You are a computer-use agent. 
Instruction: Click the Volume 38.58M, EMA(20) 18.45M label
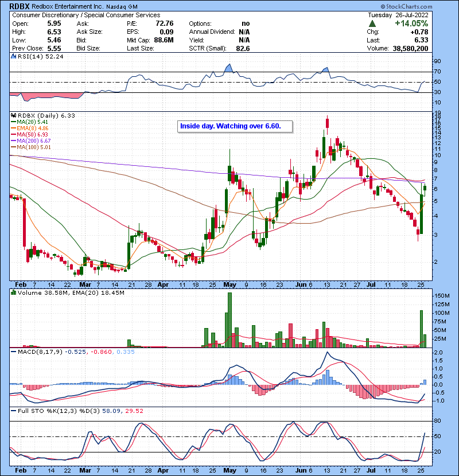pyautogui.click(x=71, y=293)
